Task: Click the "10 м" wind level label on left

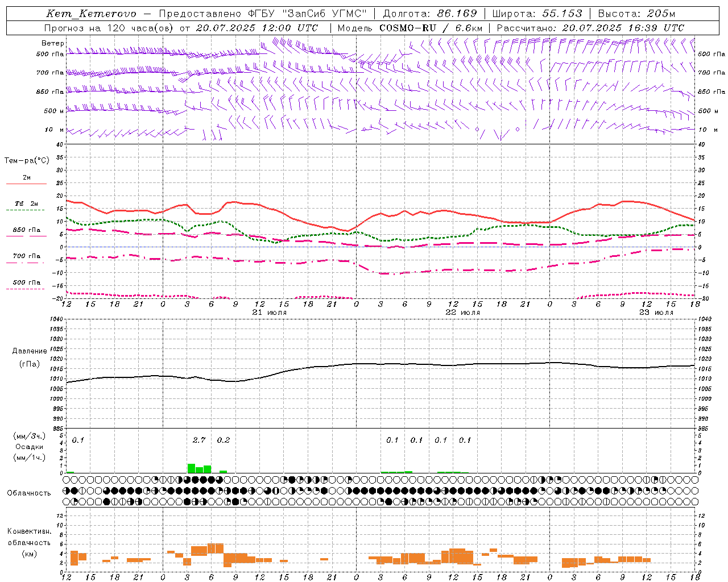Action: [x=55, y=130]
